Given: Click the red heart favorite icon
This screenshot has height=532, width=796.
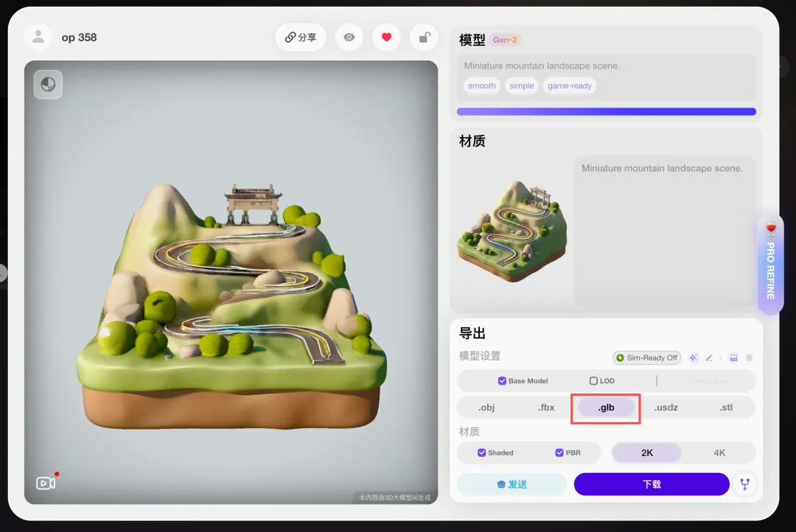Looking at the screenshot, I should pyautogui.click(x=386, y=38).
